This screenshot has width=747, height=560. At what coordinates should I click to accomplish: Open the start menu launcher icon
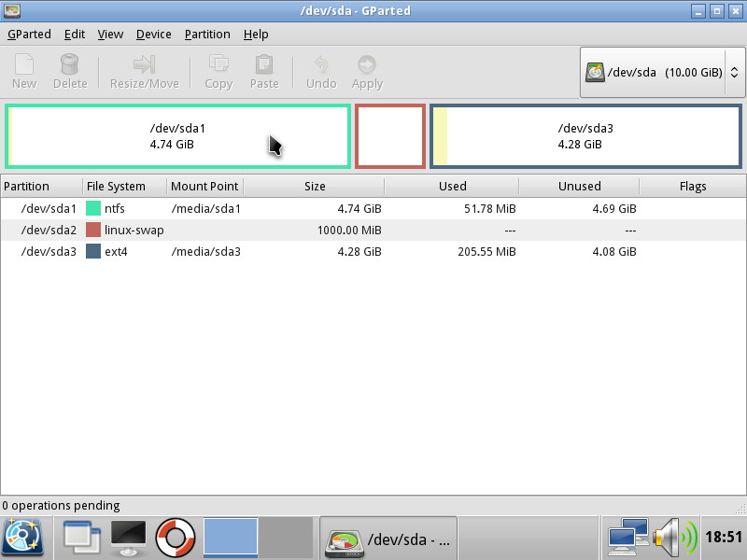tap(22, 538)
